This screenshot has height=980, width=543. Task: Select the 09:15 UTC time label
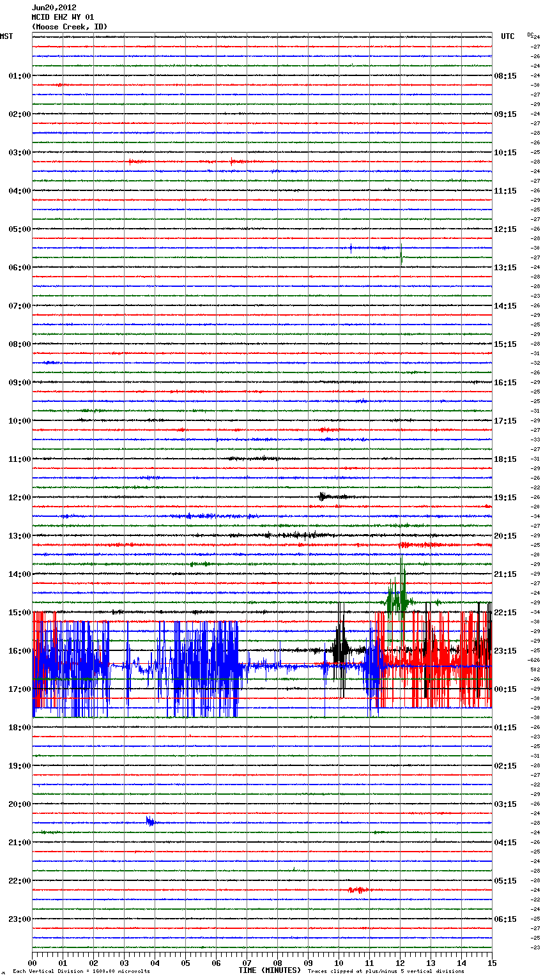[x=505, y=114]
